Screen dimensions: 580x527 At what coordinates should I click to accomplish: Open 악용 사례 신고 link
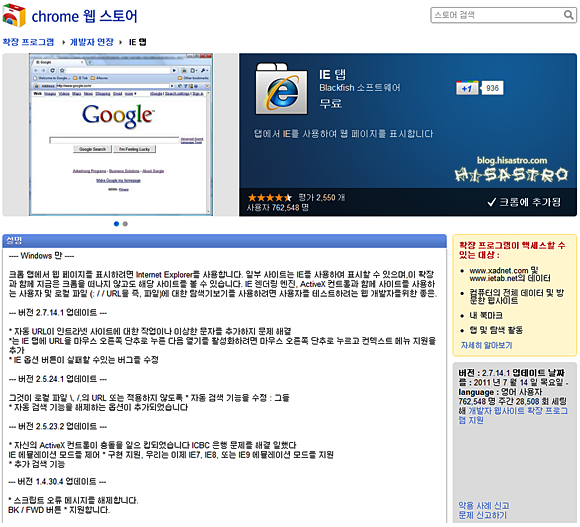tap(484, 505)
